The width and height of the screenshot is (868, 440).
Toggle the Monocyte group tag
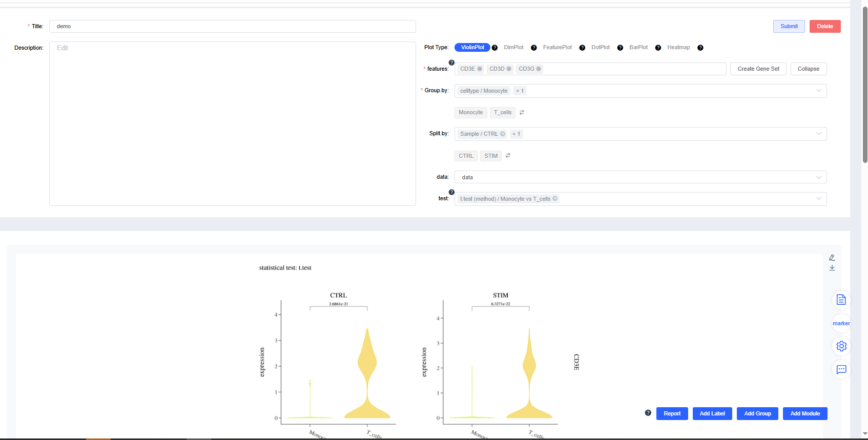pyautogui.click(x=470, y=113)
